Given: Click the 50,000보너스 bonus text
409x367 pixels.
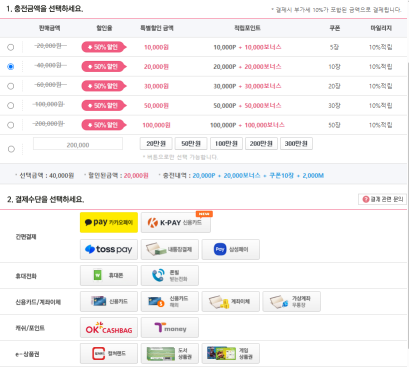Looking at the screenshot, I should pos(263,105).
